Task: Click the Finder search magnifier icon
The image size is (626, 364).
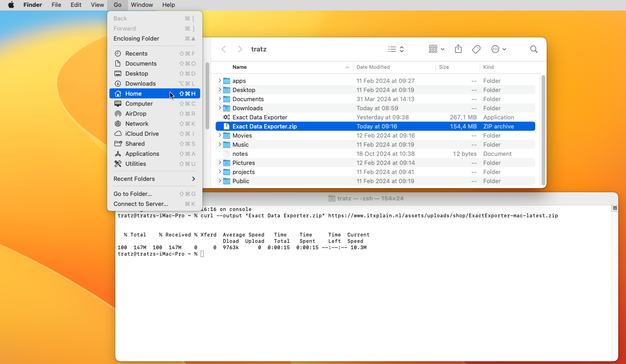Action: (x=533, y=49)
